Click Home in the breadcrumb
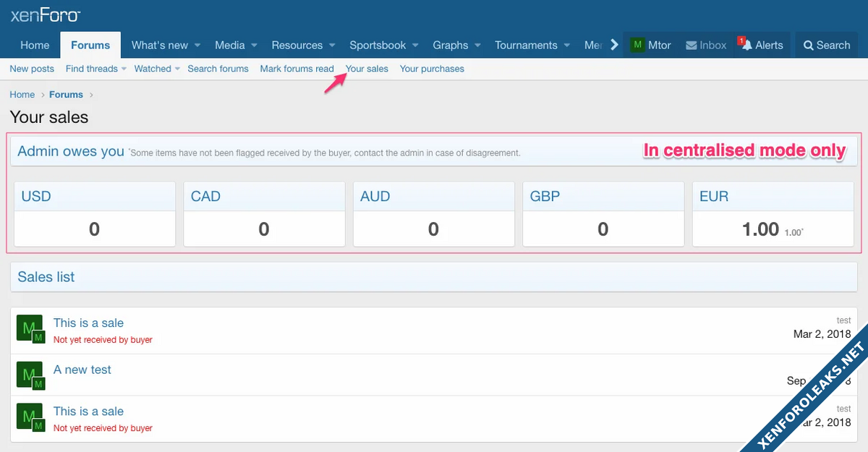This screenshot has height=452, width=868. [22, 95]
